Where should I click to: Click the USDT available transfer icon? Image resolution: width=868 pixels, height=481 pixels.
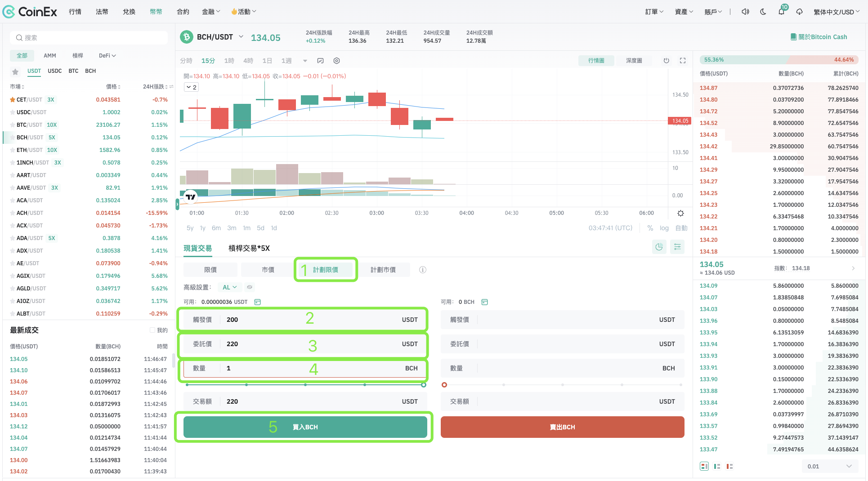point(257,302)
